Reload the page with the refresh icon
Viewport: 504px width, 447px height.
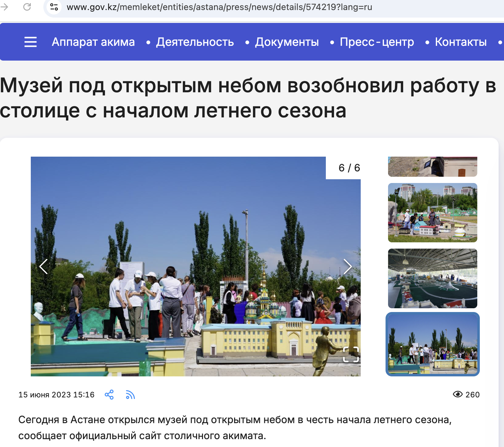click(27, 7)
